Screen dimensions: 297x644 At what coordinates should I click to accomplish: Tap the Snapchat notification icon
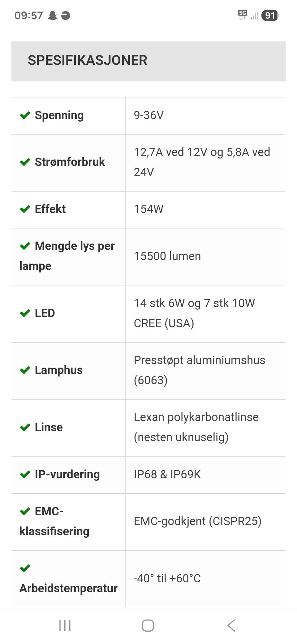(x=53, y=15)
